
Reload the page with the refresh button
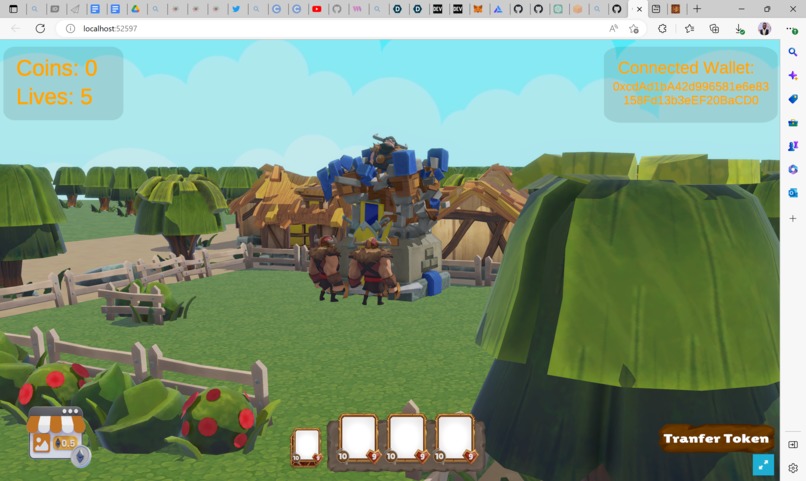(40, 28)
